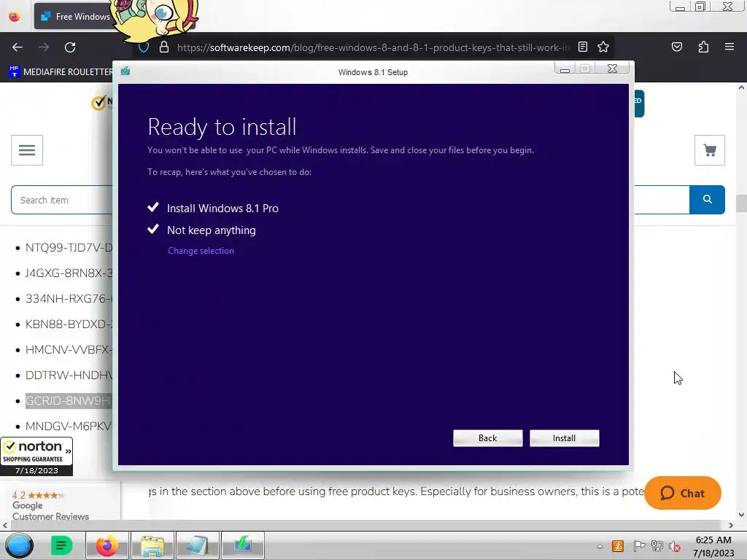The image size is (747, 560).
Task: Switch to Windows Setup taskbar icon
Action: click(242, 545)
